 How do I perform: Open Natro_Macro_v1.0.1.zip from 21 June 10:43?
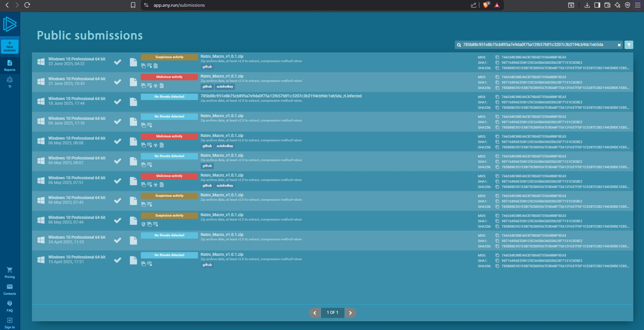pyautogui.click(x=222, y=76)
